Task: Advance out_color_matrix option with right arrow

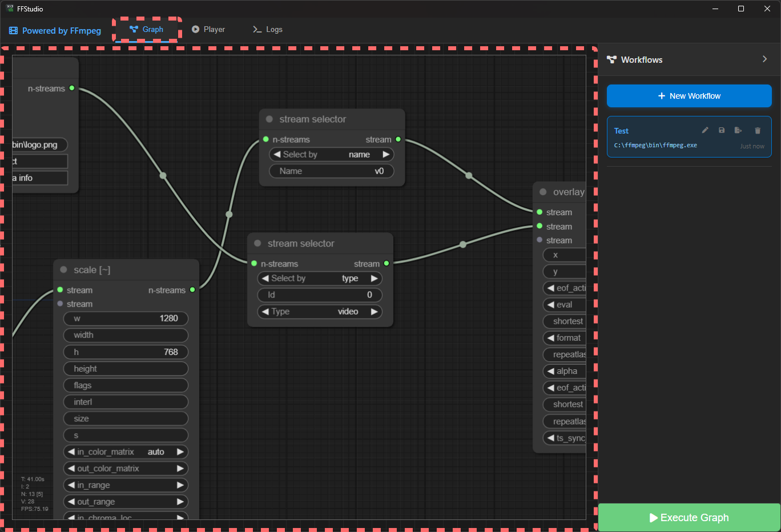Action: tap(180, 468)
